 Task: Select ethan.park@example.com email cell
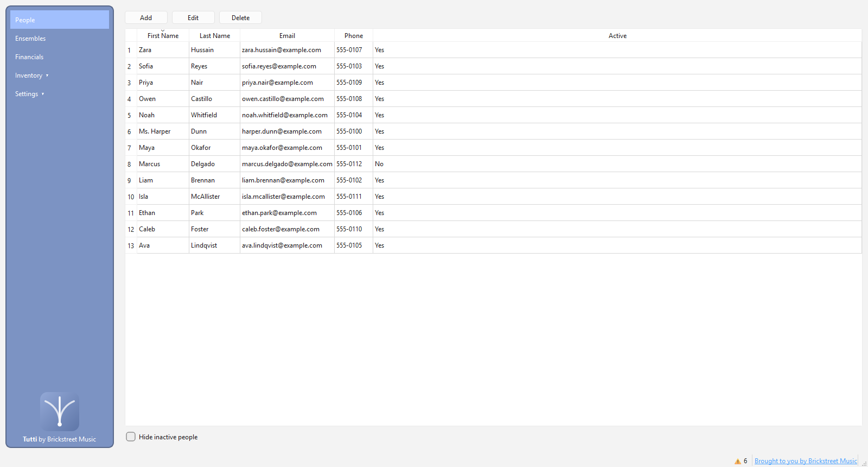point(287,213)
